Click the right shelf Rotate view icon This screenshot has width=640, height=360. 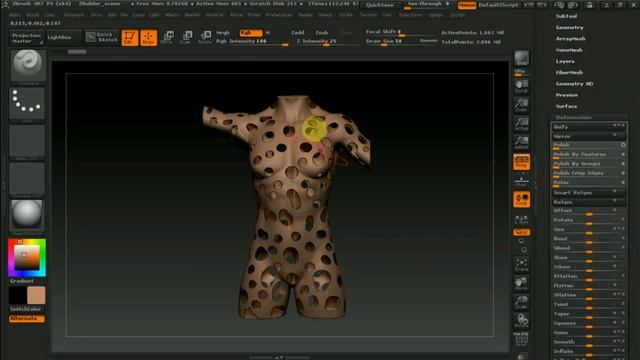tap(521, 321)
